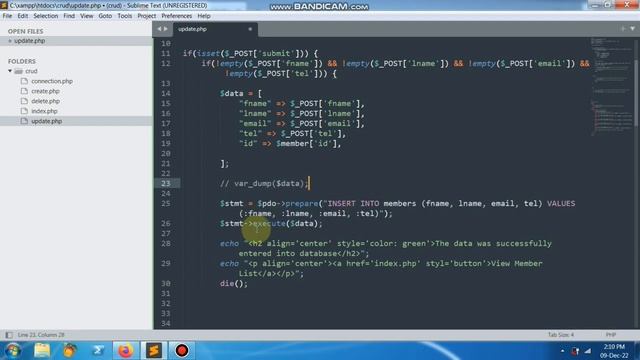
Task: Open the Edit menu
Action: tap(23, 16)
